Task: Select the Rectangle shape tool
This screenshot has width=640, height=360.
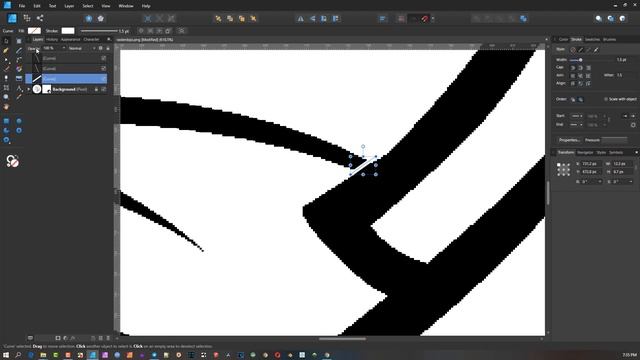Action: click(x=6, y=121)
